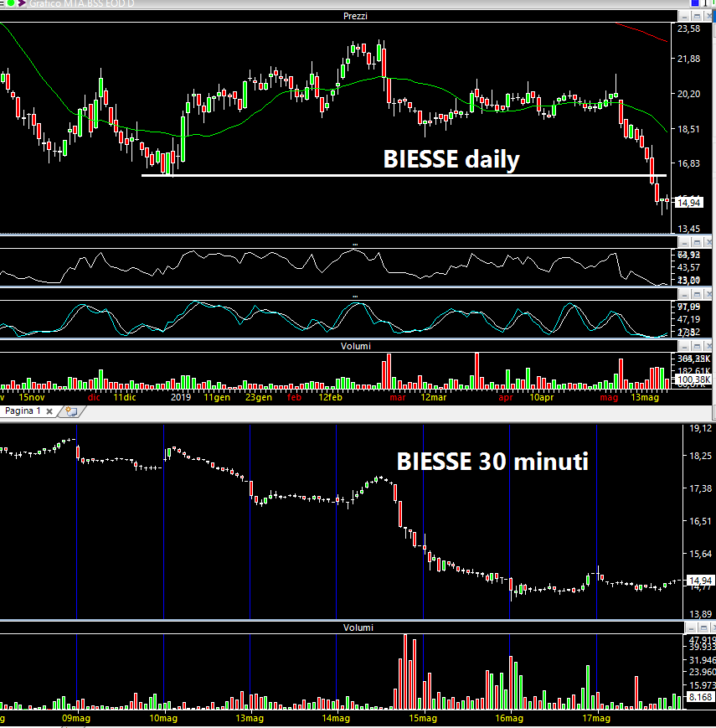This screenshot has width=716, height=728.
Task: Create a new page with the starred tab icon
Action: [71, 411]
